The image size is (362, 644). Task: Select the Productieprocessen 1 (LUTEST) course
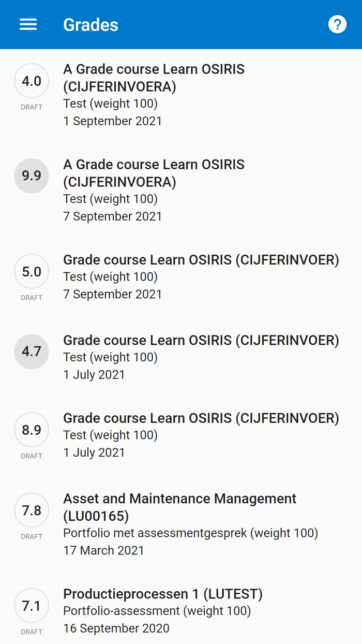163,594
